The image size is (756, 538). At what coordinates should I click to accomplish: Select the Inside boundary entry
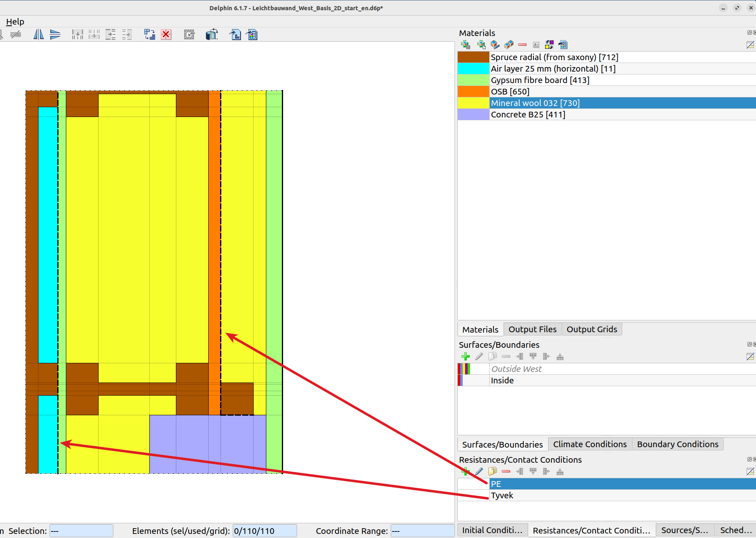pos(607,380)
